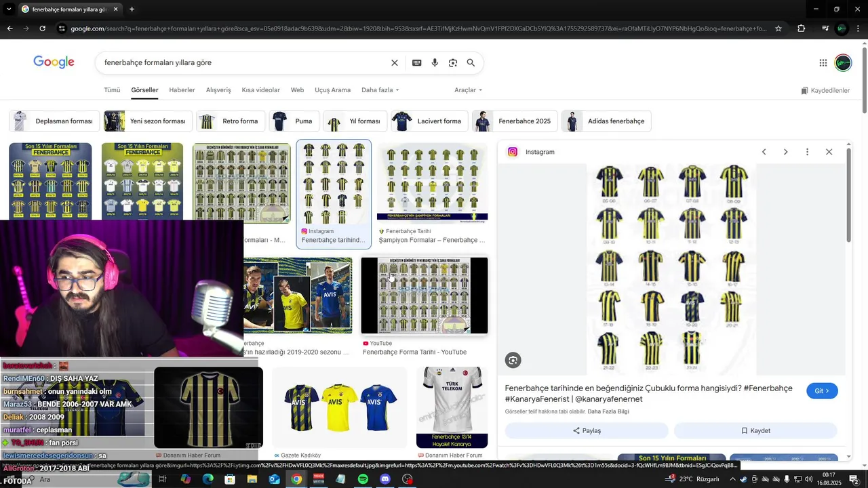Switch to the Alışveriş tab
The width and height of the screenshot is (868, 488).
218,90
